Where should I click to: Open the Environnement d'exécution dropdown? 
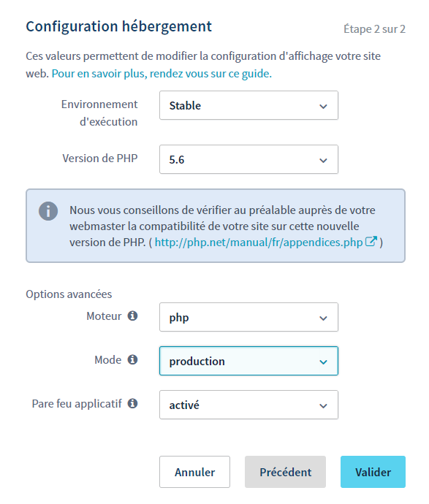[248, 105]
